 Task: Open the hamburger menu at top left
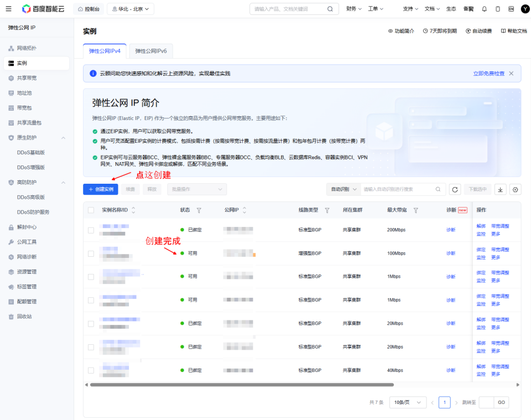coord(8,9)
